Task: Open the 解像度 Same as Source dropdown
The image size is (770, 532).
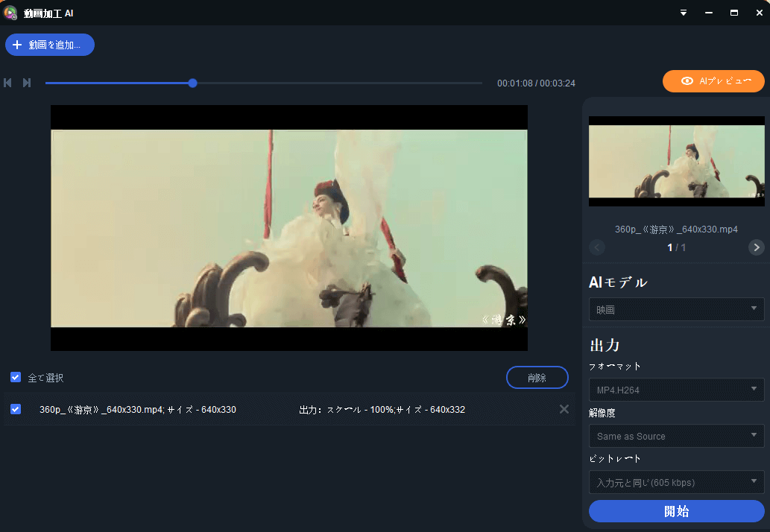Action: [676, 436]
